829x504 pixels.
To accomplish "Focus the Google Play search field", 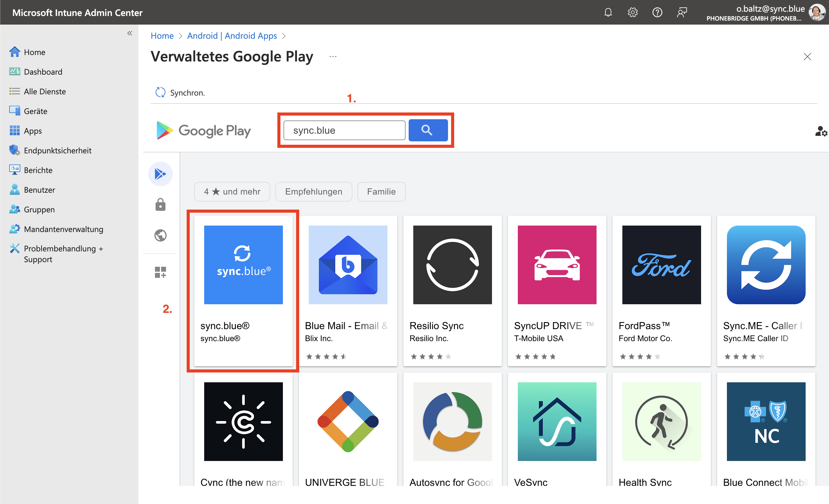I will [344, 130].
